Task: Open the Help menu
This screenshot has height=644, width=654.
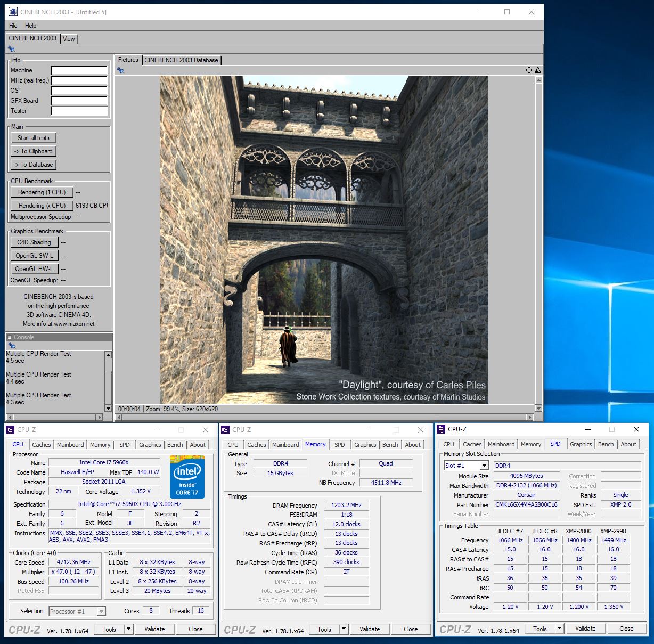Action: [x=31, y=26]
